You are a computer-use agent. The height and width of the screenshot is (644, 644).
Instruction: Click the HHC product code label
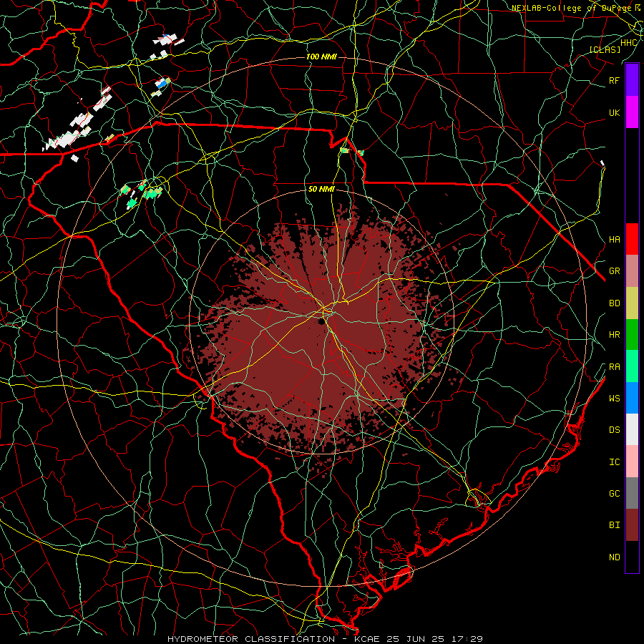[x=629, y=43]
